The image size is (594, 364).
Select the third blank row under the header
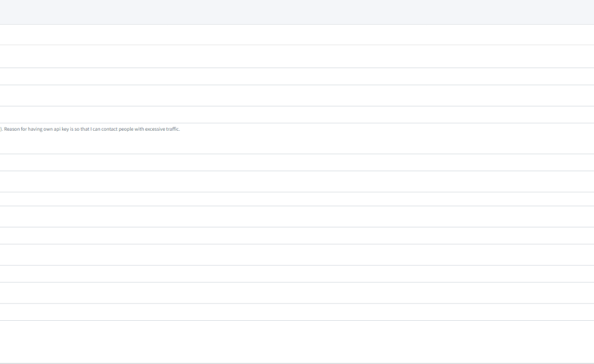click(x=297, y=76)
